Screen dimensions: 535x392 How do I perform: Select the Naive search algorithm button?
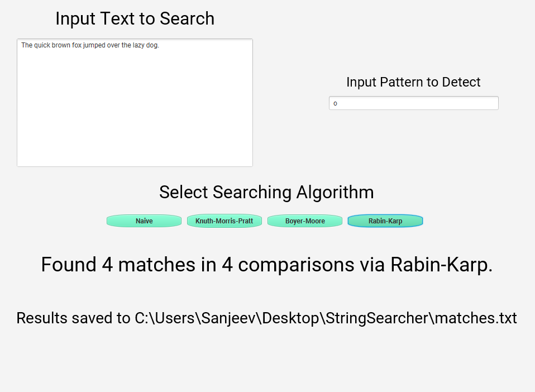coord(144,221)
